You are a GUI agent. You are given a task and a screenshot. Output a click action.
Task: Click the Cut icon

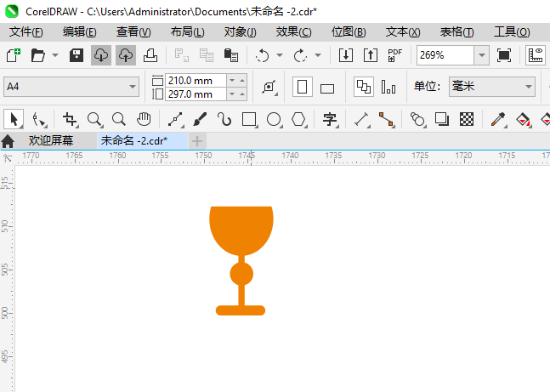[x=182, y=55]
